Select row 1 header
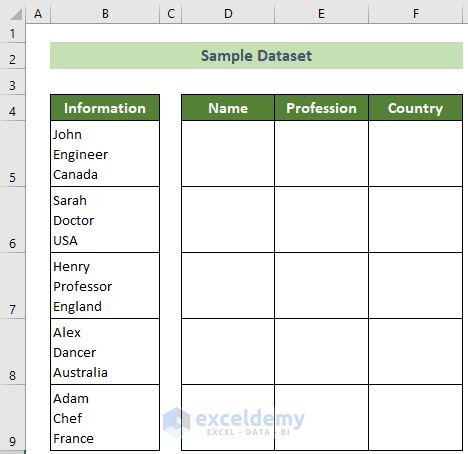Screen dimensions: 468x454 12,33
